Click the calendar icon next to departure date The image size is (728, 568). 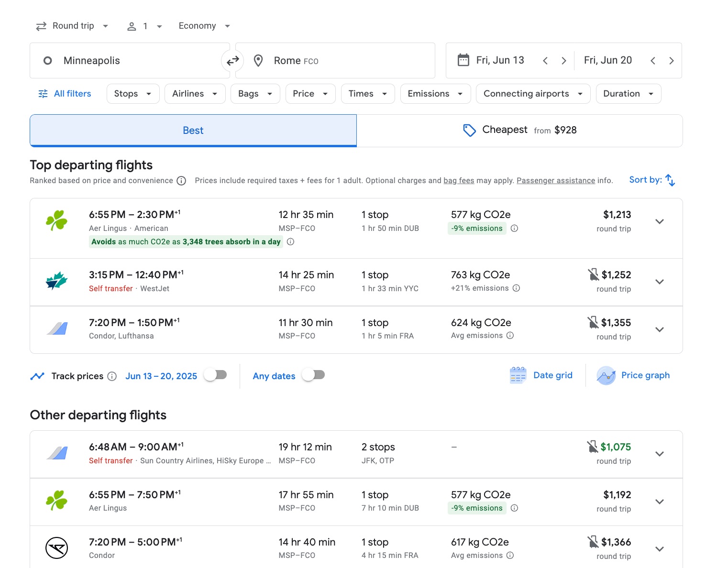tap(463, 60)
